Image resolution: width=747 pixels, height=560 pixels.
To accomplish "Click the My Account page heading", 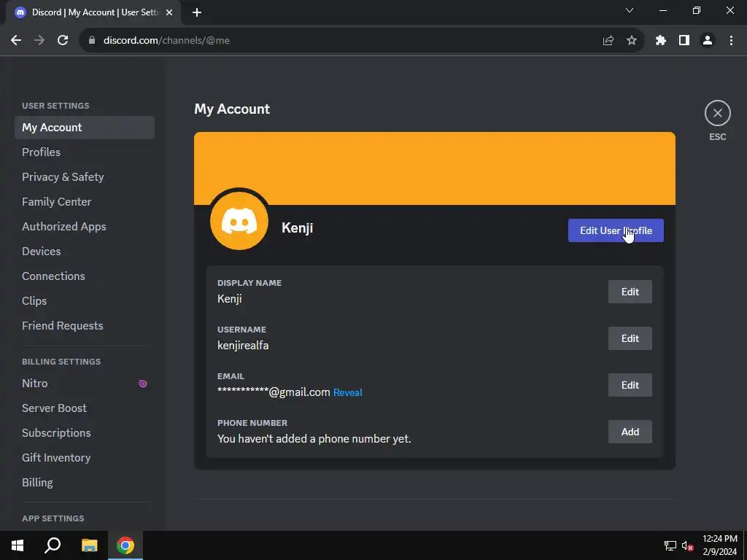I will (x=232, y=109).
